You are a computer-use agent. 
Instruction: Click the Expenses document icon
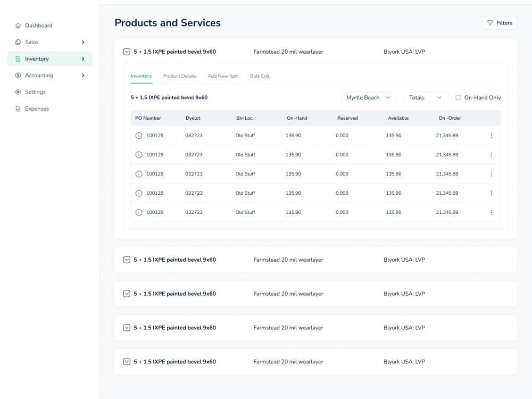18,109
